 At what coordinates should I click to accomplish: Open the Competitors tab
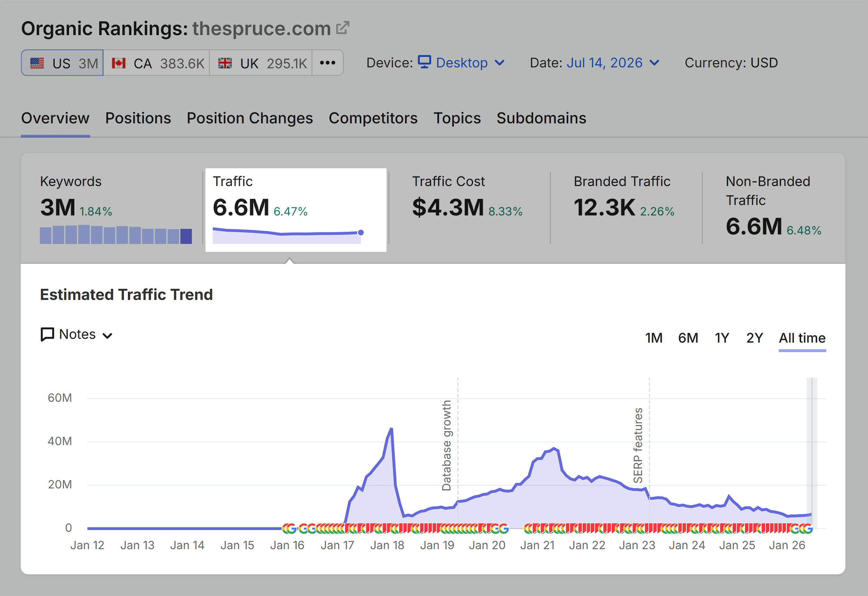point(373,118)
